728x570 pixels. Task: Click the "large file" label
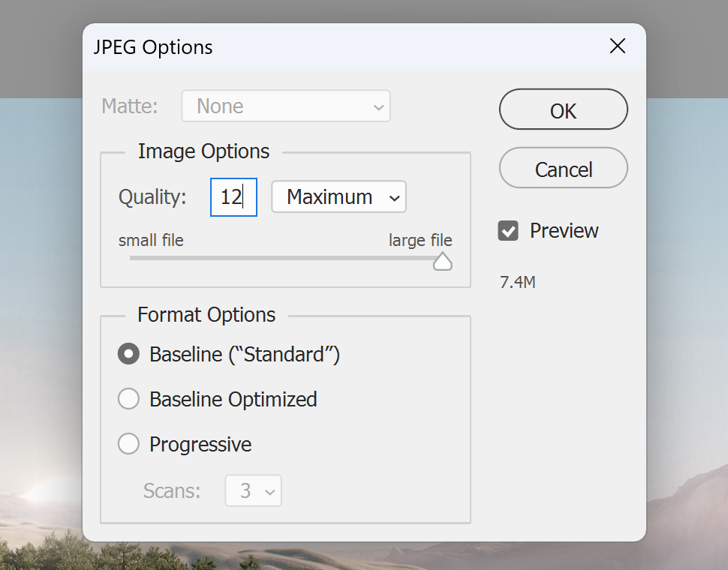pyautogui.click(x=420, y=240)
